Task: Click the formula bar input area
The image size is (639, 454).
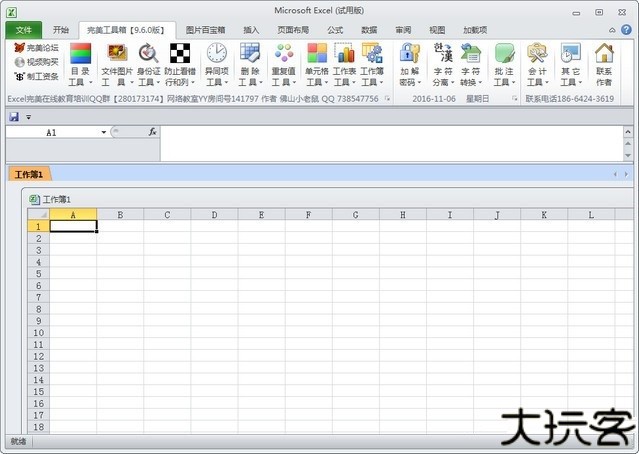Action: (392, 143)
